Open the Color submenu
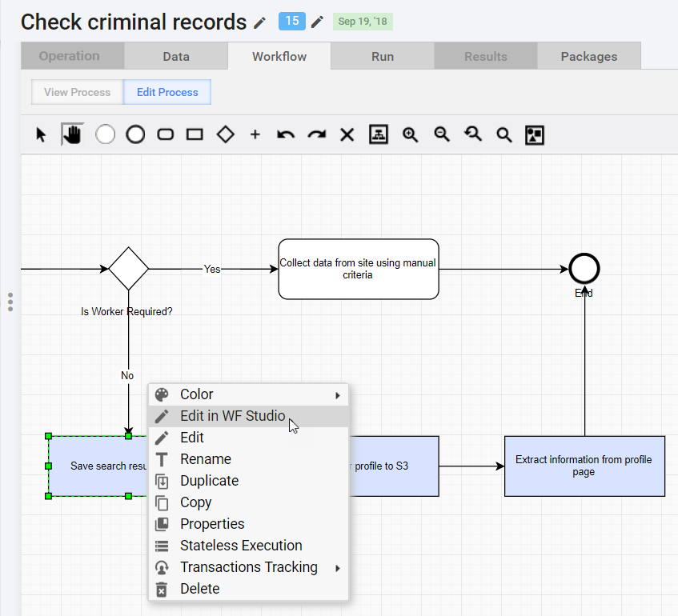Image resolution: width=678 pixels, height=616 pixels. point(248,394)
